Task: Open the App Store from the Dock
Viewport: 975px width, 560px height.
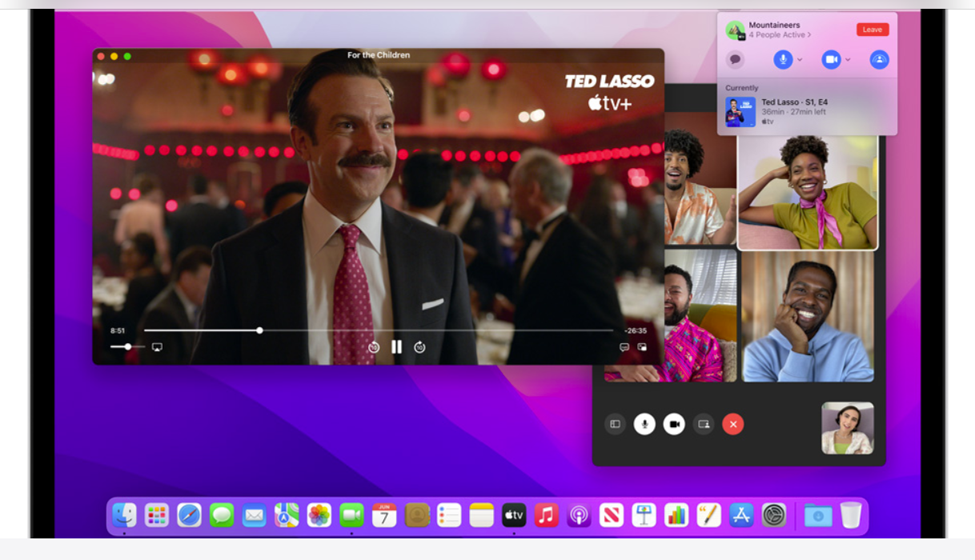Action: click(x=741, y=515)
